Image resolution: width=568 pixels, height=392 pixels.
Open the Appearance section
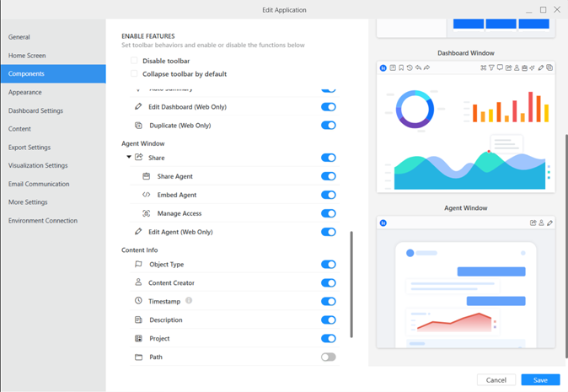[25, 93]
